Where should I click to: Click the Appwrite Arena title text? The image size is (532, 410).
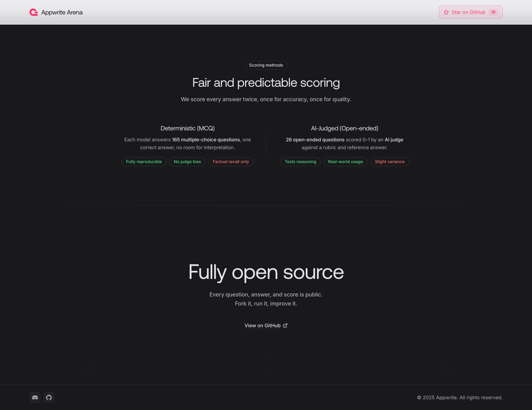tap(62, 12)
